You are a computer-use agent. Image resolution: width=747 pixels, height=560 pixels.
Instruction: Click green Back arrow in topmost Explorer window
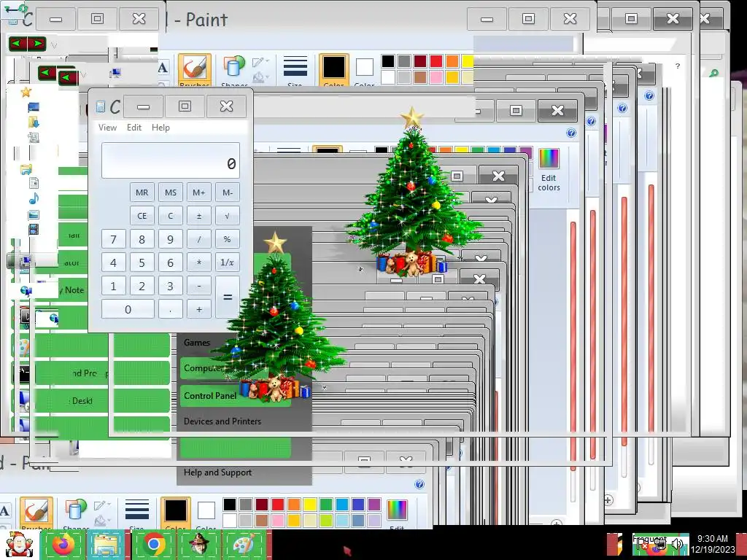tap(17, 44)
